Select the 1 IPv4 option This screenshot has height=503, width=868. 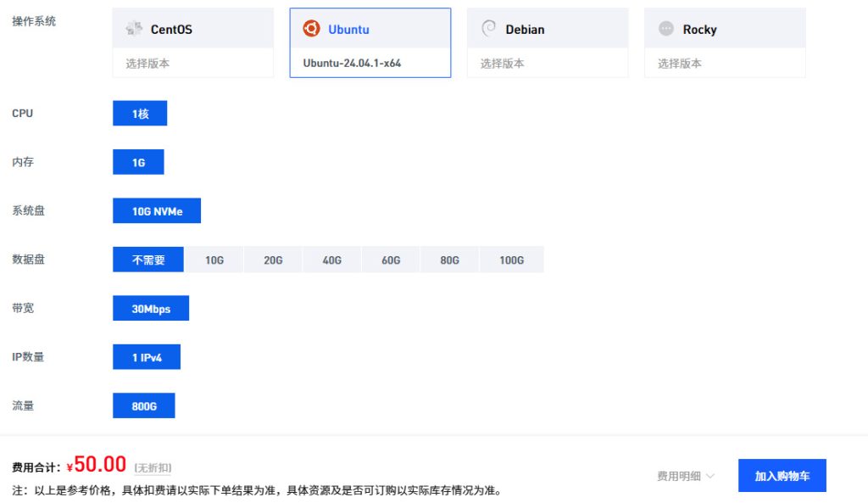click(147, 357)
